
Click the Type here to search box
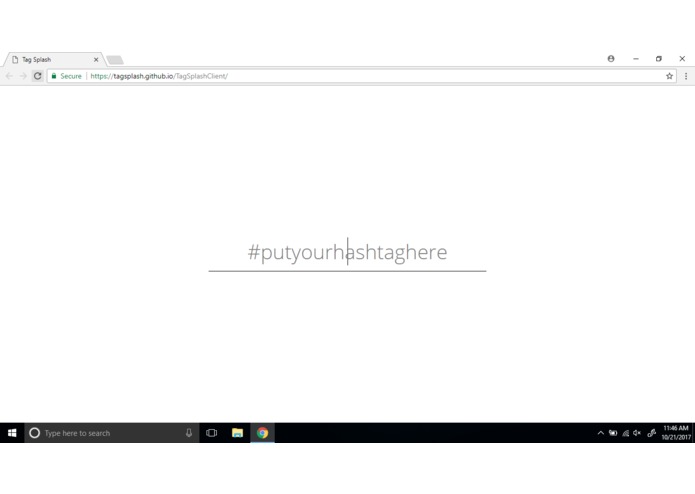click(x=111, y=433)
